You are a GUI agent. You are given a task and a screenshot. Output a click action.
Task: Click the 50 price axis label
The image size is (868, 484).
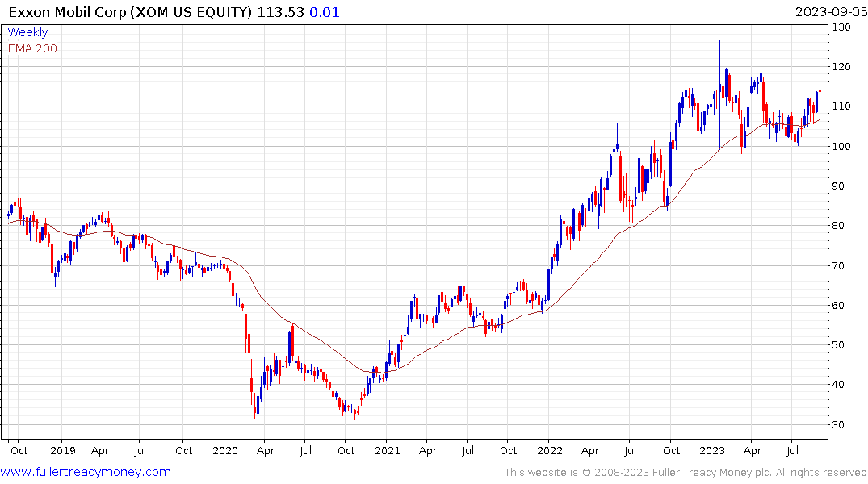tap(839, 345)
